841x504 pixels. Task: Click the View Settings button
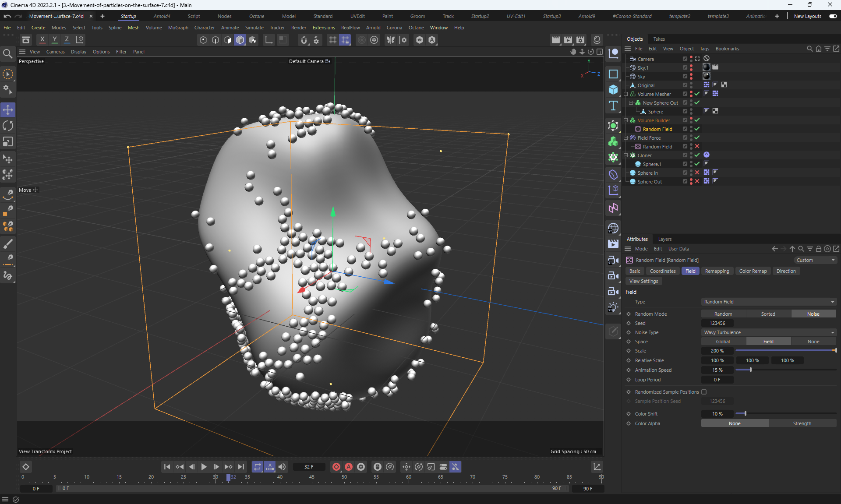click(643, 281)
